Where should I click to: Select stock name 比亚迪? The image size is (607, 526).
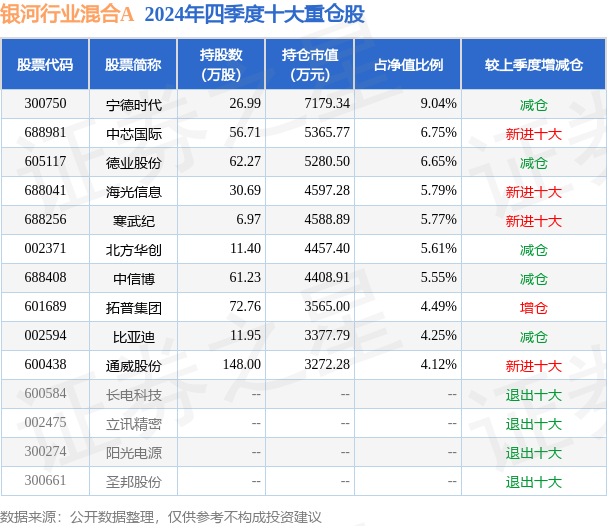tap(134, 337)
